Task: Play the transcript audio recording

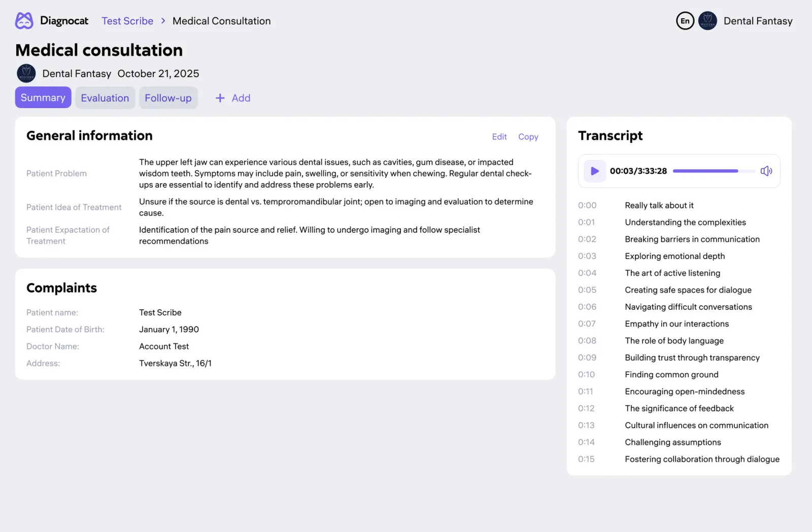Action: (x=594, y=171)
